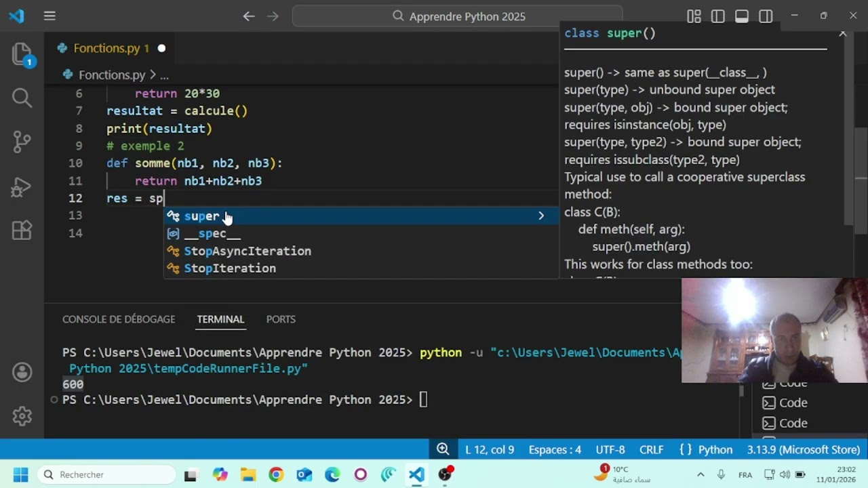
Task: Go forward with the right arrow
Action: pos(273,16)
